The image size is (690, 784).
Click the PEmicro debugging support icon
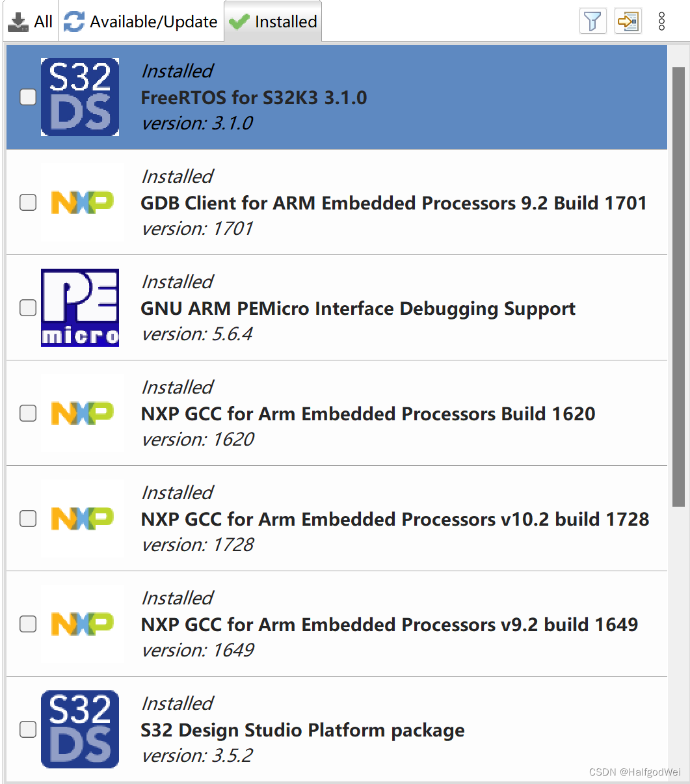click(x=79, y=308)
